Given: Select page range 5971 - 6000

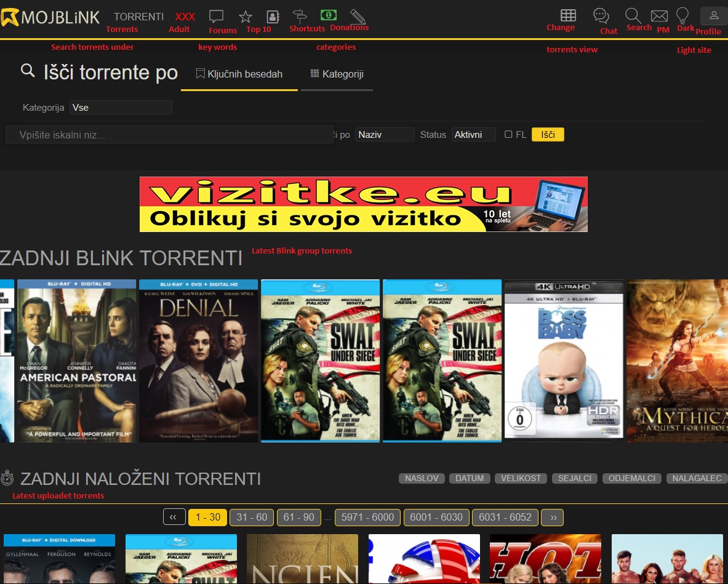Looking at the screenshot, I should tap(368, 517).
